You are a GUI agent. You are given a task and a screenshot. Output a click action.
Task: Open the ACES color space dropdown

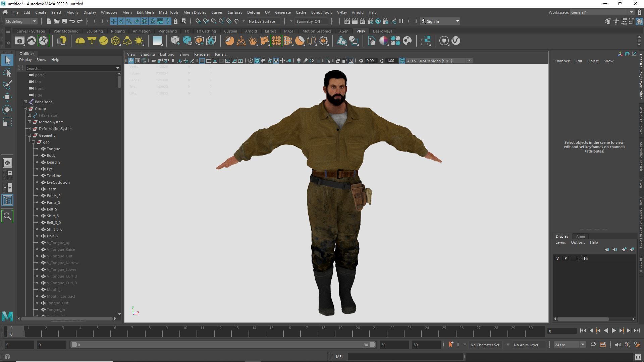(x=439, y=61)
